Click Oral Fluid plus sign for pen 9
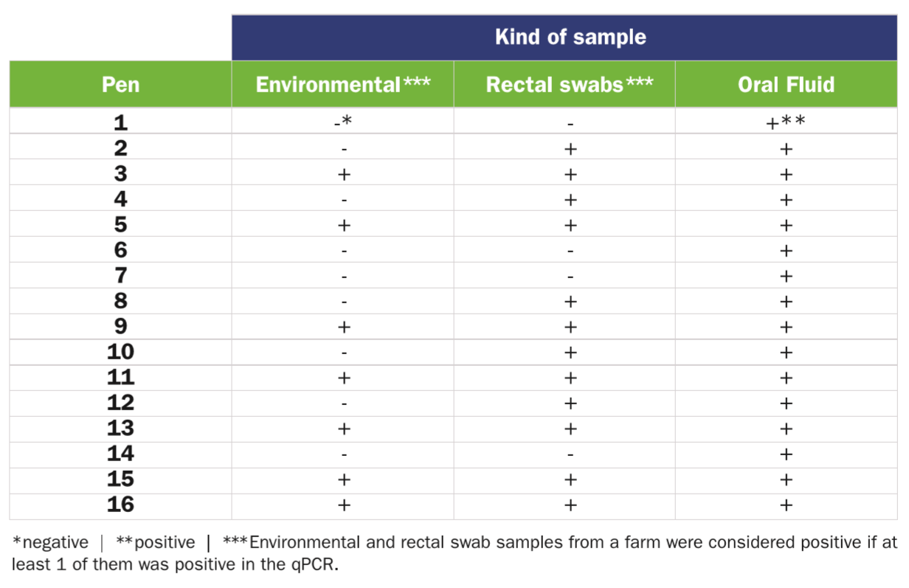Viewport: 909px width, 588px height. [x=787, y=327]
